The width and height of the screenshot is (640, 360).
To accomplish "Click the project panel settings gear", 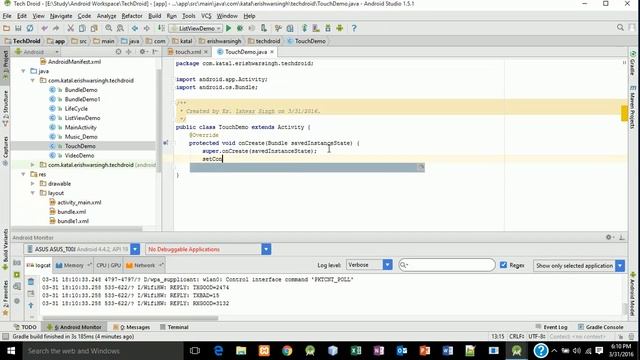I will click(x=142, y=52).
